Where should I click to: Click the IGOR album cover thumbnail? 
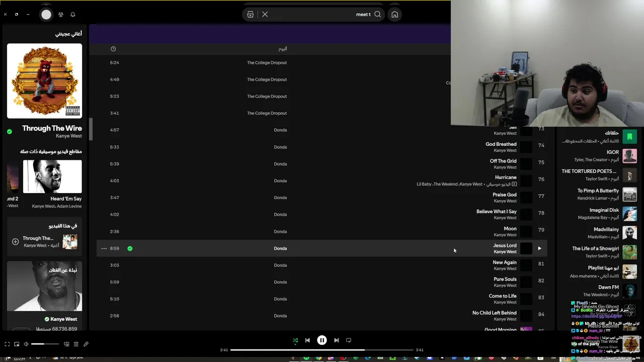click(x=629, y=156)
